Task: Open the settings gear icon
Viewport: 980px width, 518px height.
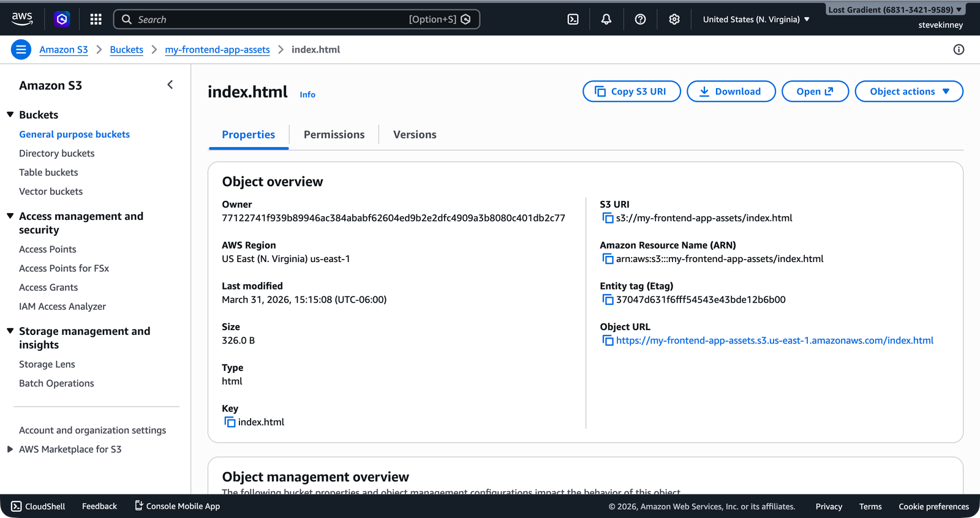Action: (x=674, y=20)
